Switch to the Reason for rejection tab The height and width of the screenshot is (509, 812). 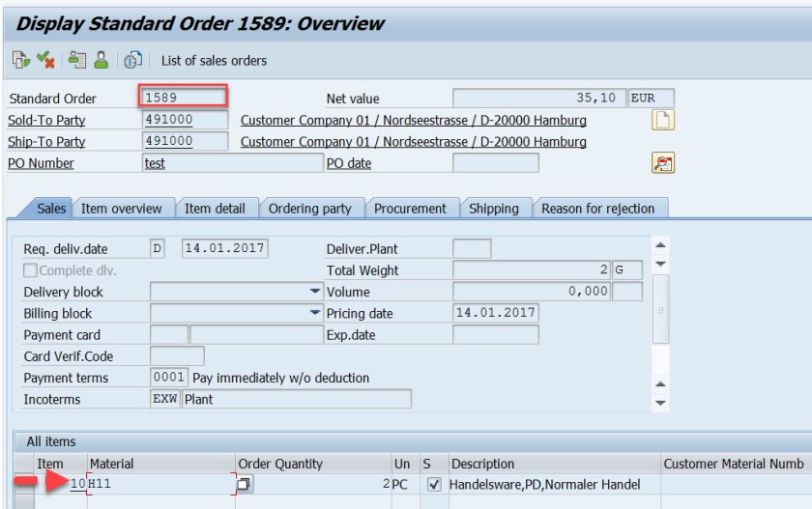click(x=598, y=209)
